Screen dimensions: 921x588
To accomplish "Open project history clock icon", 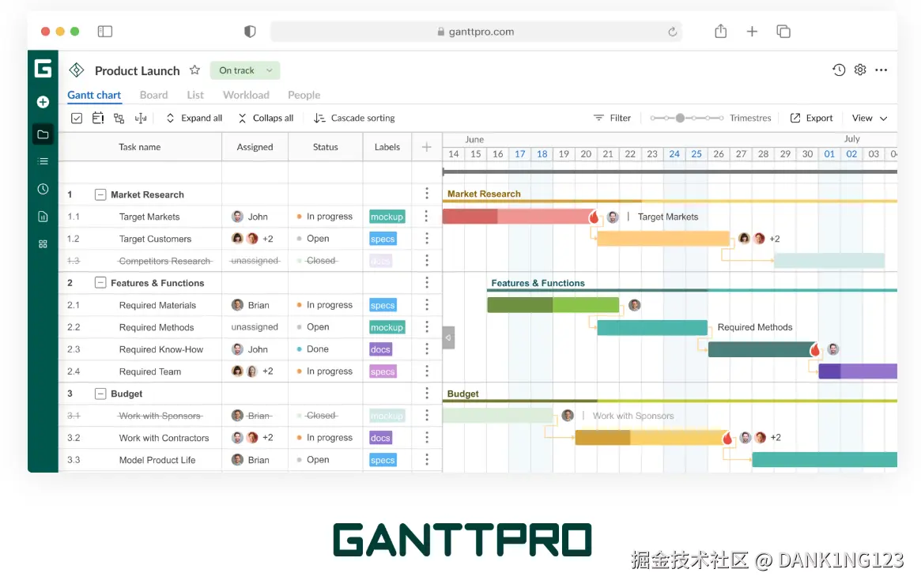I will (839, 70).
